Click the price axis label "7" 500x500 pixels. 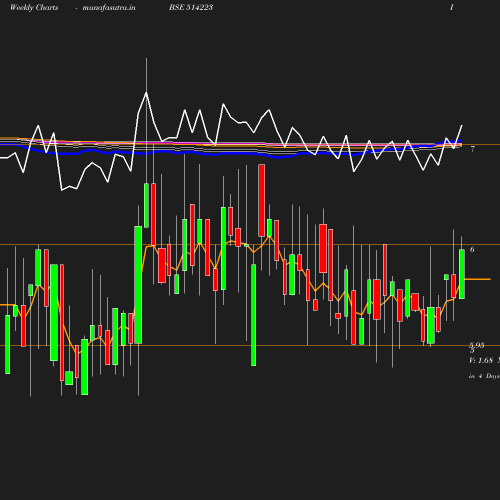[x=472, y=149]
